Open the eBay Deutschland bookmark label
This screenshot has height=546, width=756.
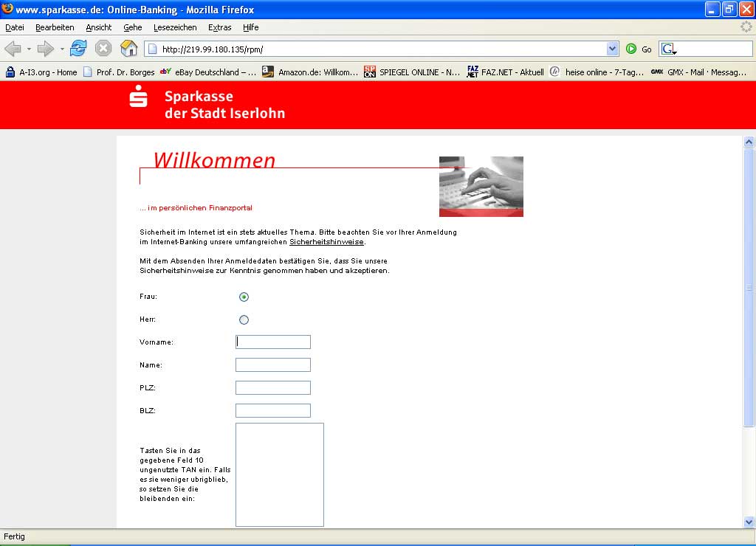click(216, 72)
